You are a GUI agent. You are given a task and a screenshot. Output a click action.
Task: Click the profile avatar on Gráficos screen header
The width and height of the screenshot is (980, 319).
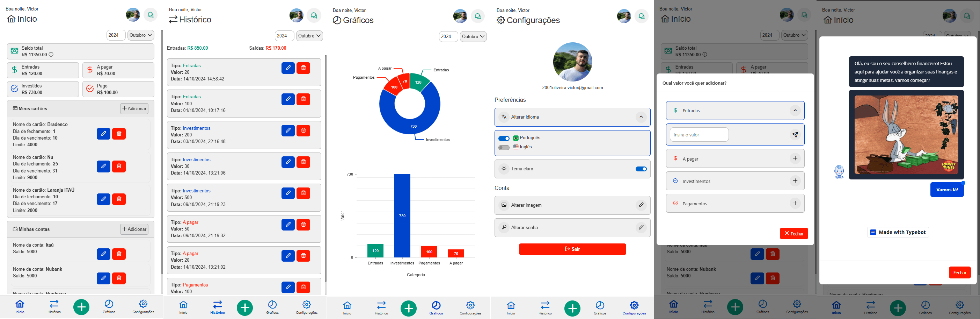460,16
